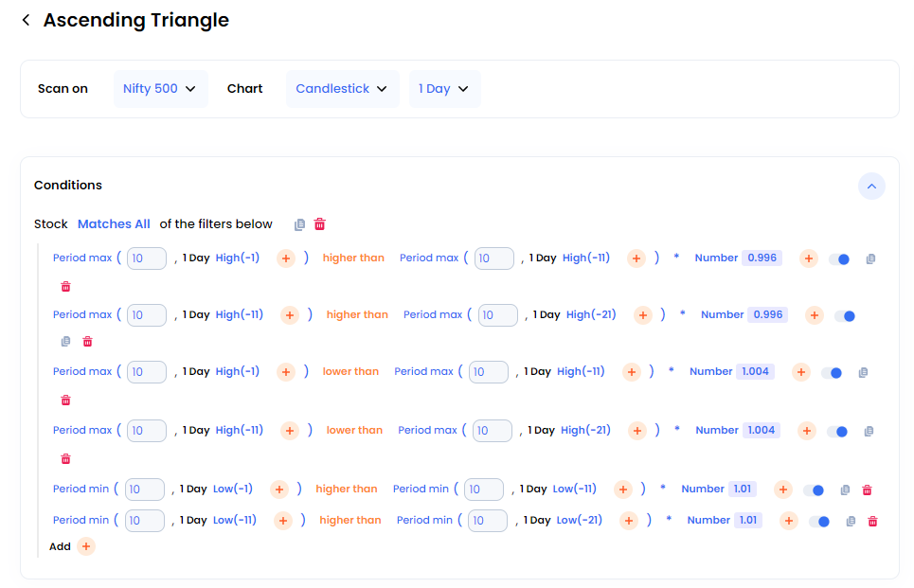Toggle the High(-11) lower than High(-21) condition

(837, 432)
